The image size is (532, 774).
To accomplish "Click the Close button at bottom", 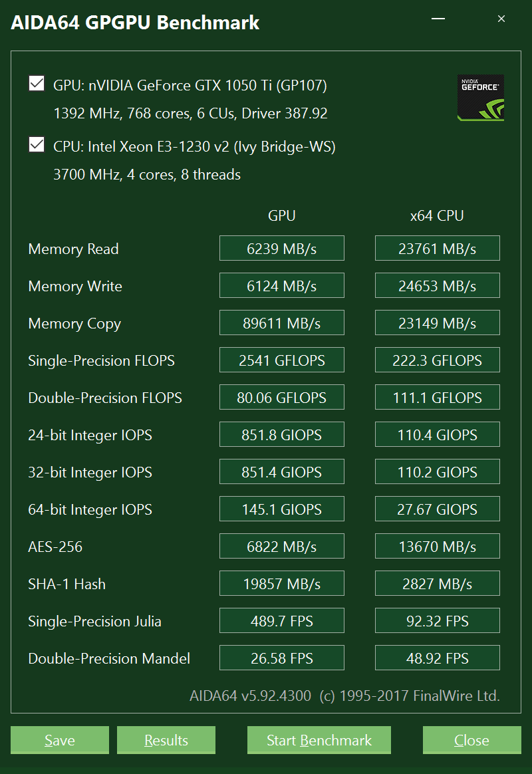I will 471,740.
